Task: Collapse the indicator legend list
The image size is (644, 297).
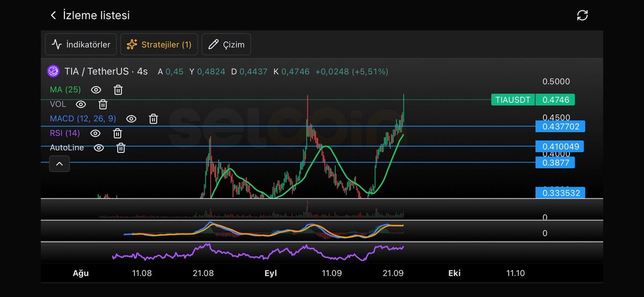Action: [60, 164]
